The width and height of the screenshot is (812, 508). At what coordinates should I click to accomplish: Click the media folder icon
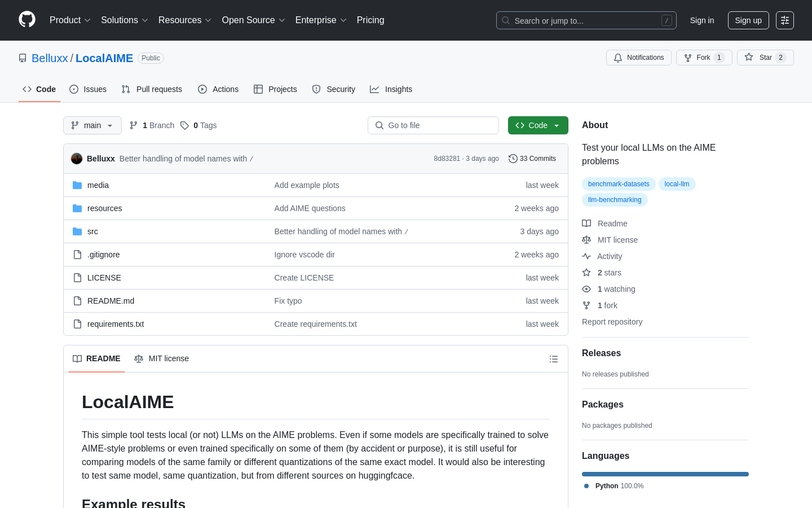pos(77,185)
